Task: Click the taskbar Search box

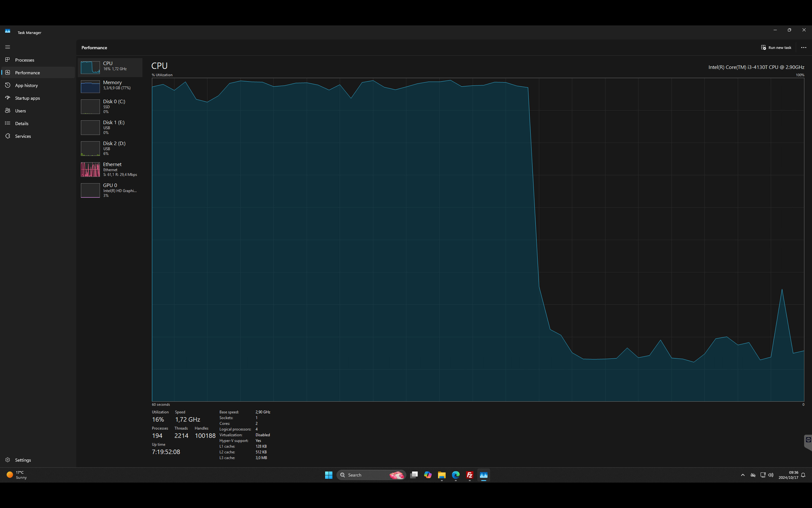Action: pos(371,475)
